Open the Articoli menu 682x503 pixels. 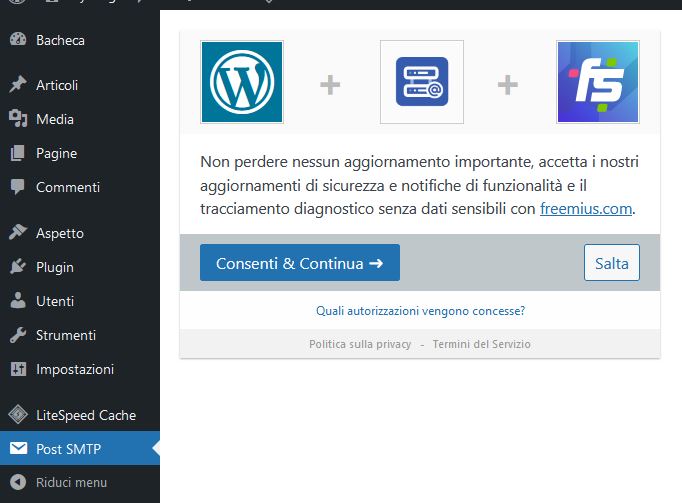click(x=80, y=85)
